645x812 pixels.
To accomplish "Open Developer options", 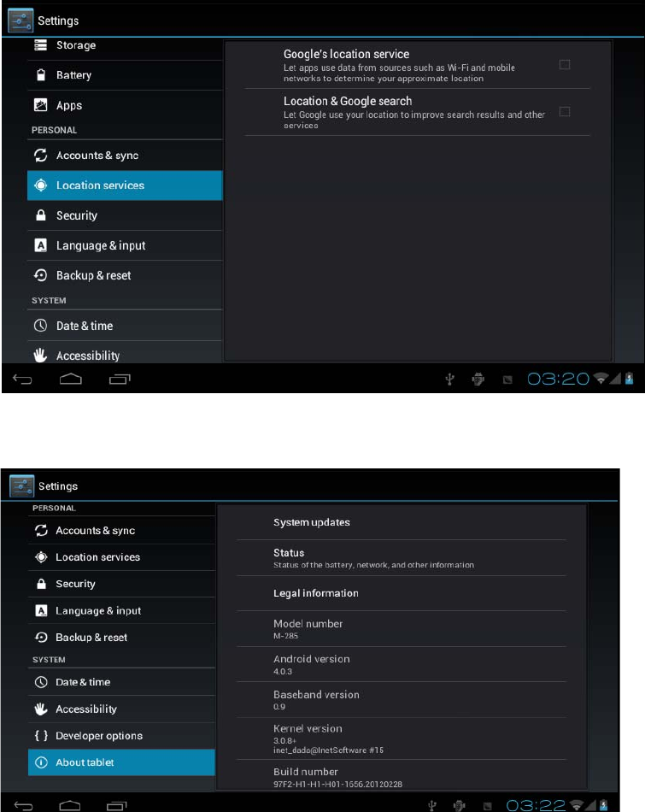I will click(x=121, y=736).
